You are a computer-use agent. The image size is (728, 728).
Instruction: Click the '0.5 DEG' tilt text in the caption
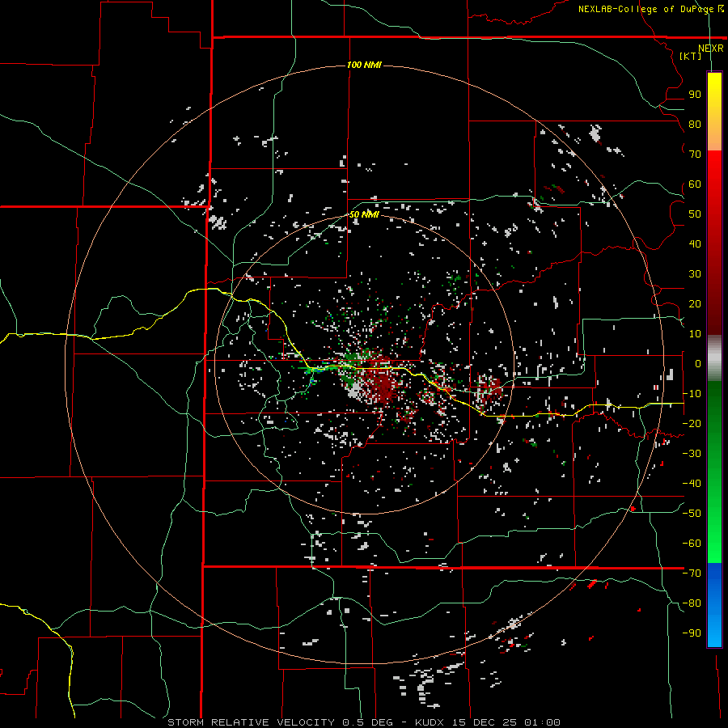coord(368,722)
